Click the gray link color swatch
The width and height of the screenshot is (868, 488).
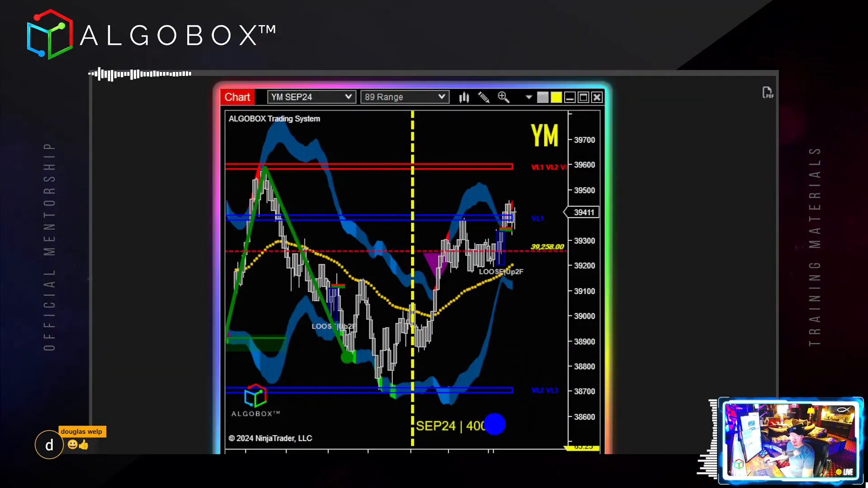click(x=542, y=97)
